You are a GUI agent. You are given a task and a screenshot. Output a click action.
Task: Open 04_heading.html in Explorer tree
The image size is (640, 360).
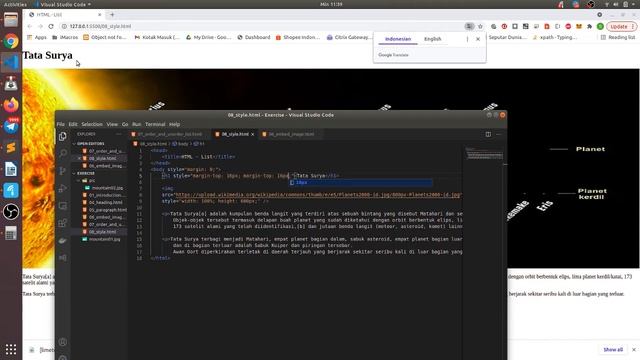point(105,202)
